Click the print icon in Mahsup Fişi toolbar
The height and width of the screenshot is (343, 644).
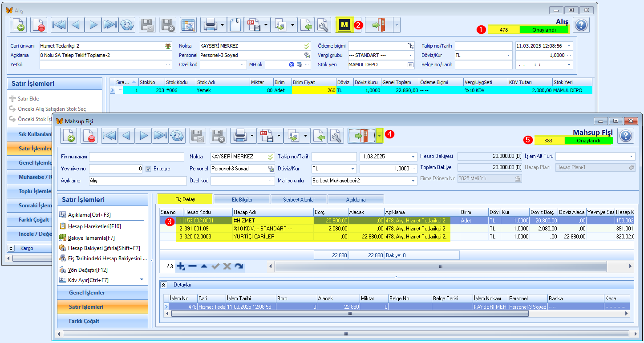[239, 136]
